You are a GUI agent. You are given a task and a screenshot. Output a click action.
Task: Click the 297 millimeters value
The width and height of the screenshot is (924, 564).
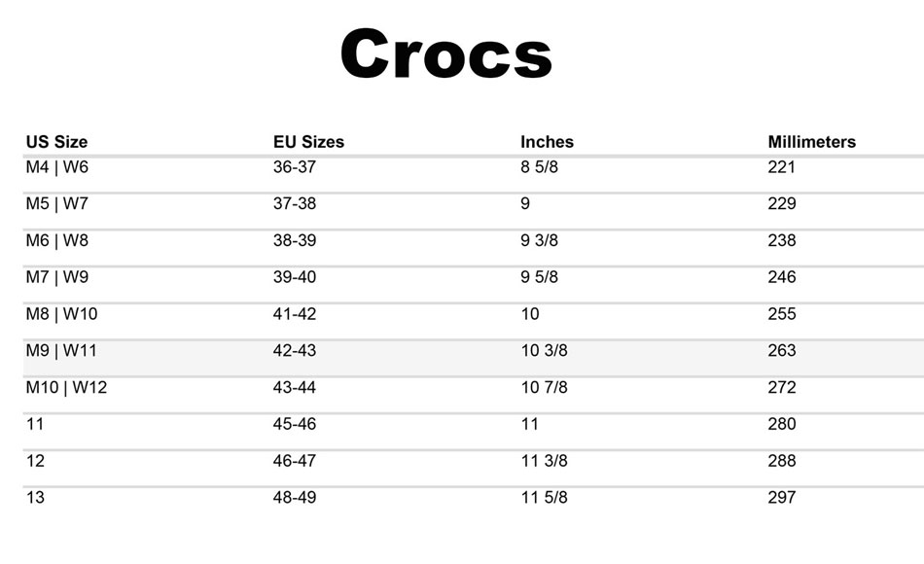tap(782, 498)
